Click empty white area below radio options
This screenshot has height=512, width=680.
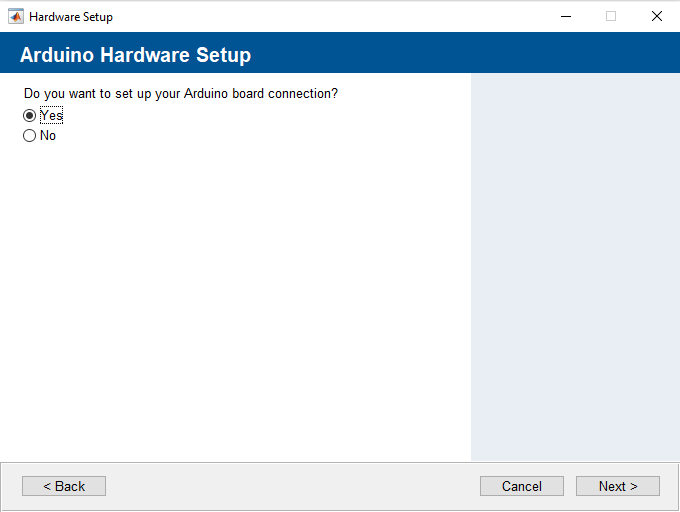235,299
